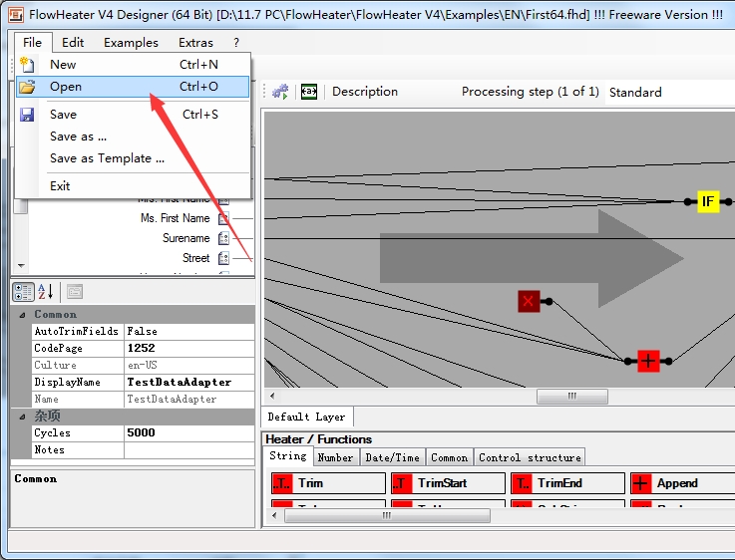Image resolution: width=735 pixels, height=560 pixels.
Task: Click the property pages icon in property toolbar
Action: click(75, 292)
